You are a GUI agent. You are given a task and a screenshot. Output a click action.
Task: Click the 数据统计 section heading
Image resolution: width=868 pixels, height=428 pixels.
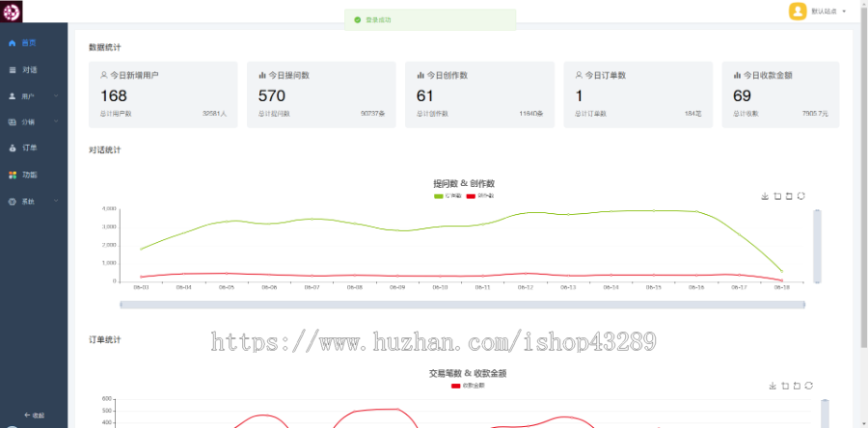[104, 47]
